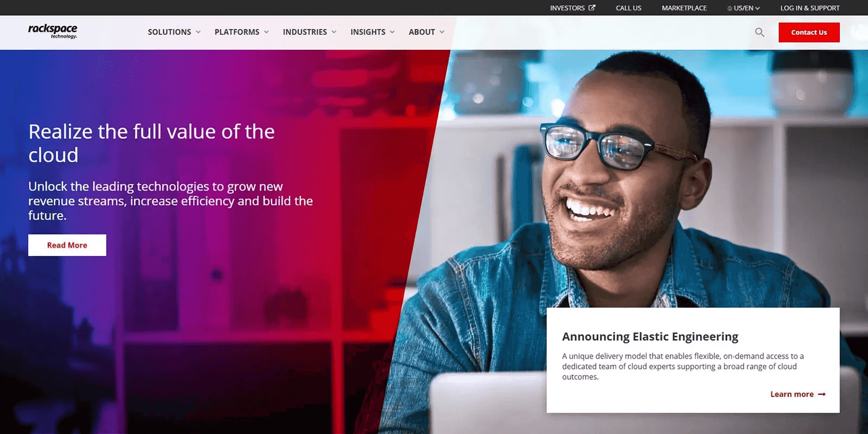The height and width of the screenshot is (434, 868).
Task: Open the Insights menu item
Action: tap(368, 32)
